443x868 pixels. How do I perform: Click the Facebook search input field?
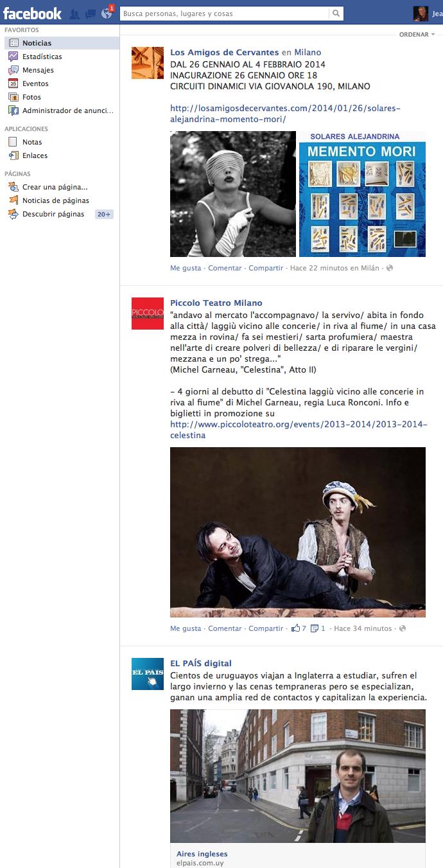[225, 13]
